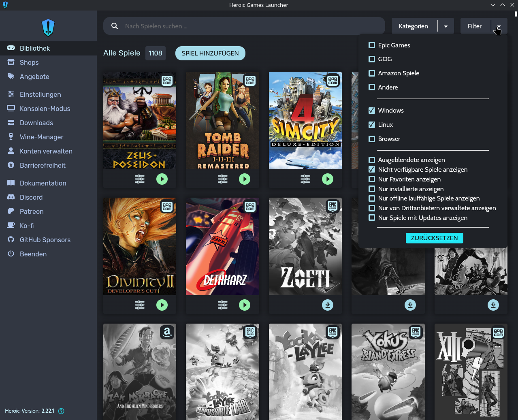Check the Amazon Spiele filter
518x420 pixels.
[x=372, y=73]
